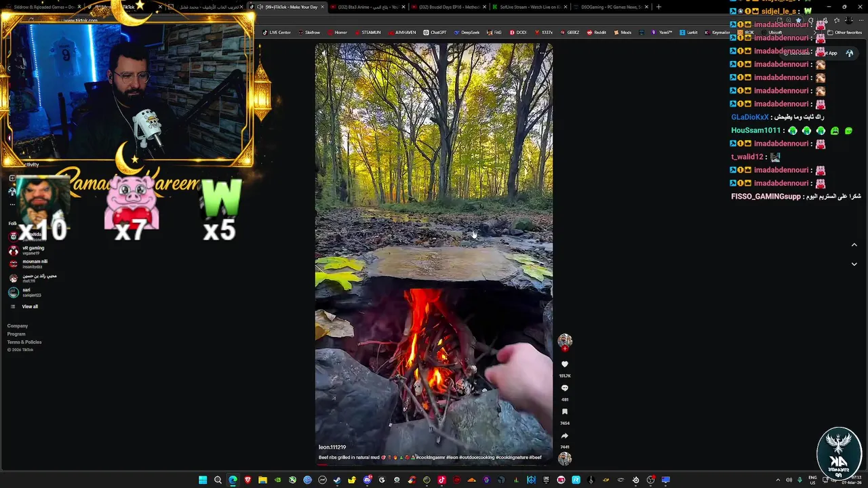
Task: Open the sari followed account
Action: click(26, 292)
